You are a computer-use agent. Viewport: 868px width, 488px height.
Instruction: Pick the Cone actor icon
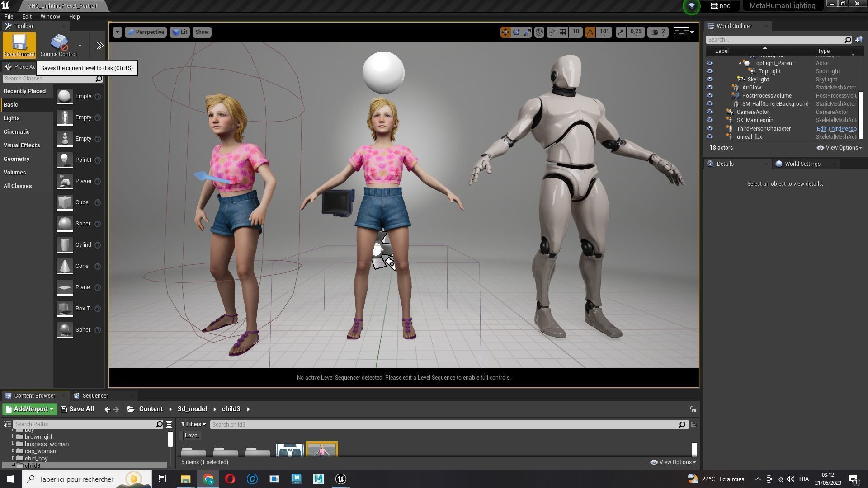[x=65, y=266]
